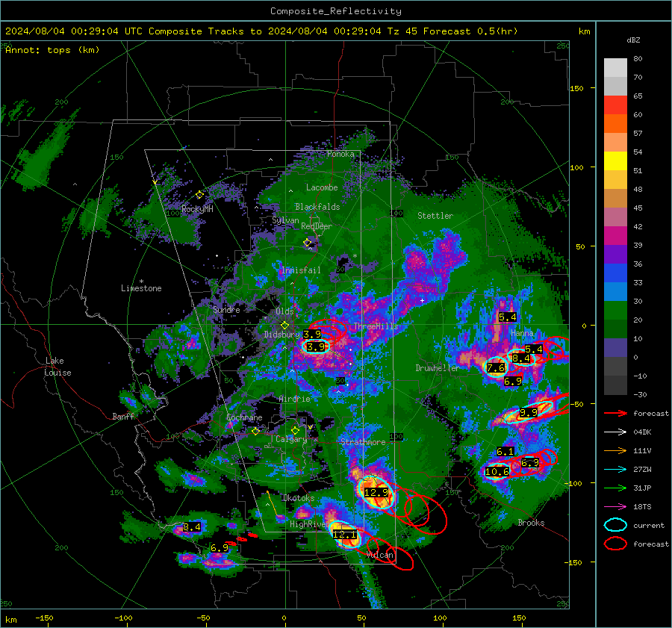The height and width of the screenshot is (628, 672).
Task: Select the storm cell labeled 9.9
Action: click(528, 413)
